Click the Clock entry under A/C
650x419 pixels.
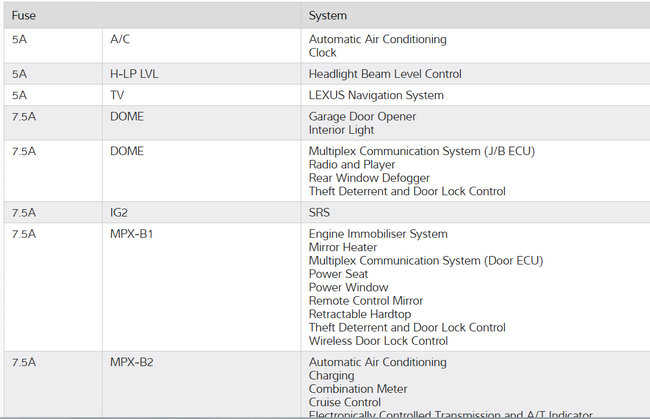pyautogui.click(x=323, y=53)
